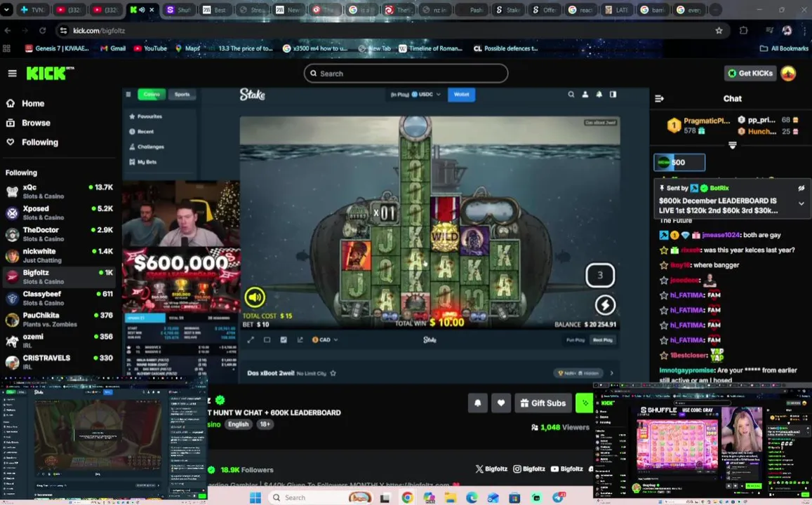Viewport: 812px width, 505px height.
Task: Open Chrome extensions puzzle icon
Action: (x=744, y=31)
